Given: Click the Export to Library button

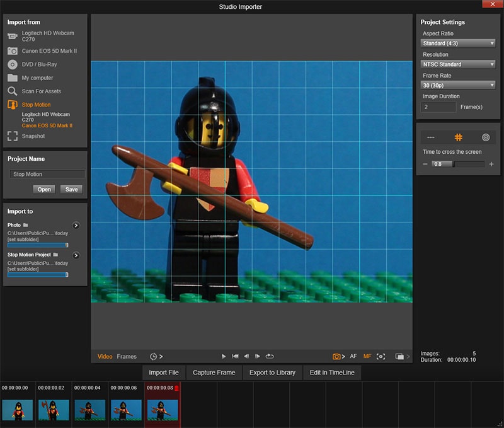Looking at the screenshot, I should (272, 373).
